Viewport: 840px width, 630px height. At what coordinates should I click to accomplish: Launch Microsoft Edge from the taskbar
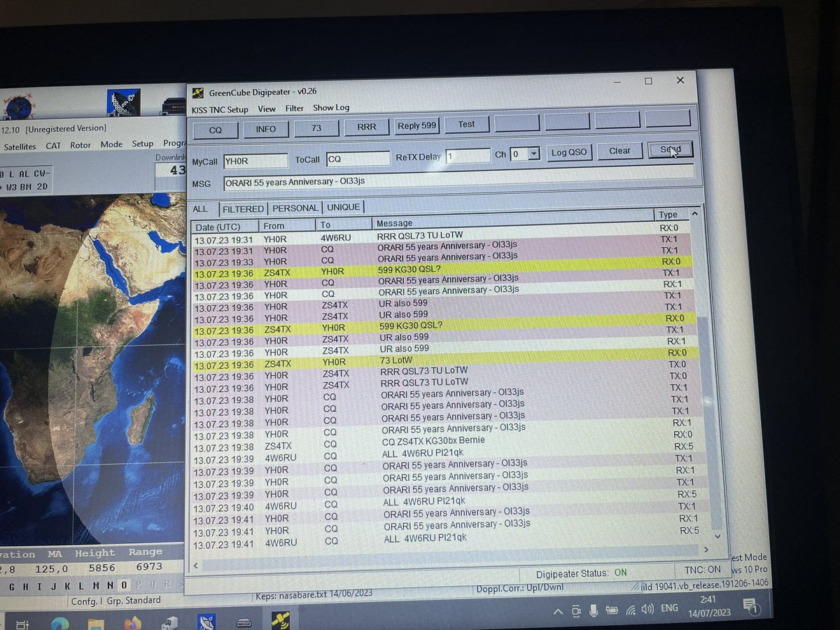coord(59,624)
